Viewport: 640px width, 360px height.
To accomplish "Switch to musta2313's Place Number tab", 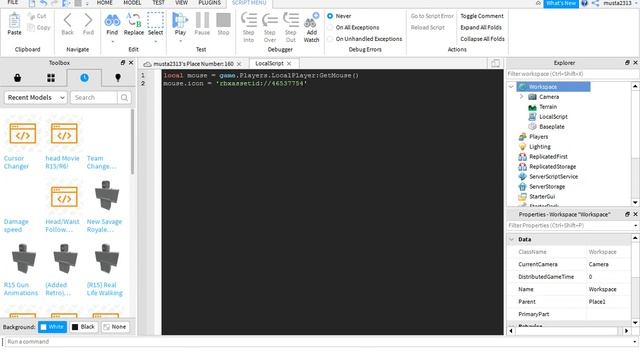I will 193,64.
